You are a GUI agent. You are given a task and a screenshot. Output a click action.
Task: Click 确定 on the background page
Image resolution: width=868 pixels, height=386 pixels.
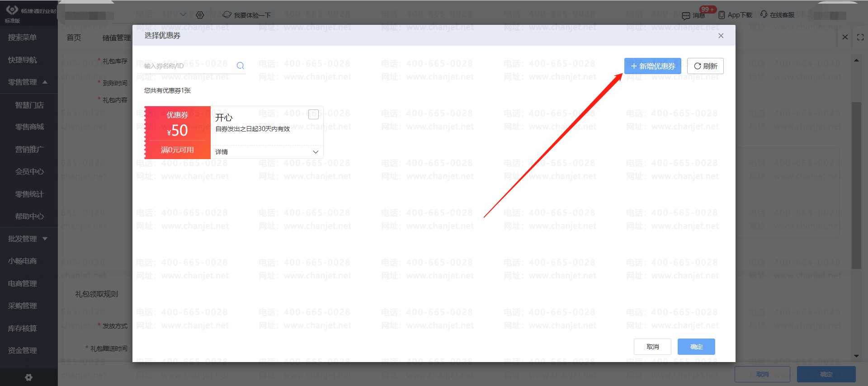826,374
